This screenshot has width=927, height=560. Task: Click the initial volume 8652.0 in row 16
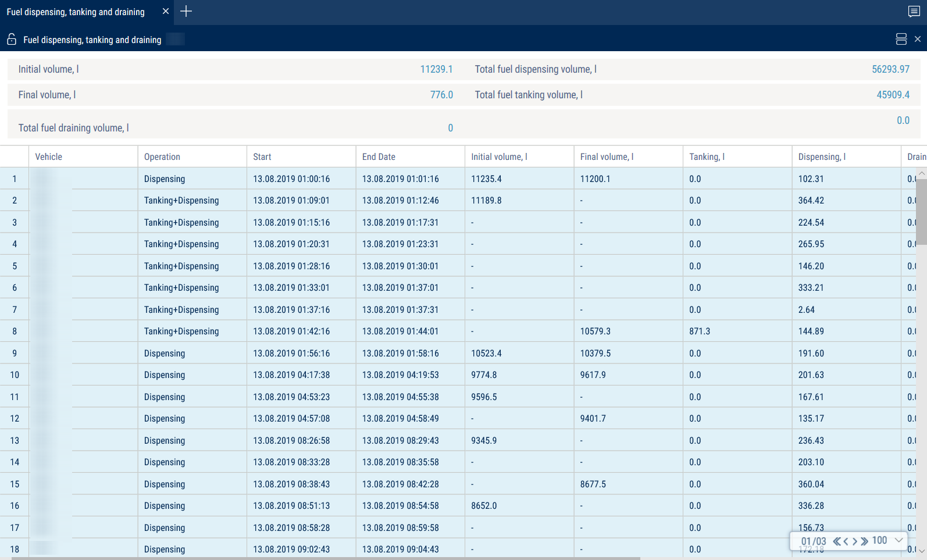pyautogui.click(x=484, y=506)
